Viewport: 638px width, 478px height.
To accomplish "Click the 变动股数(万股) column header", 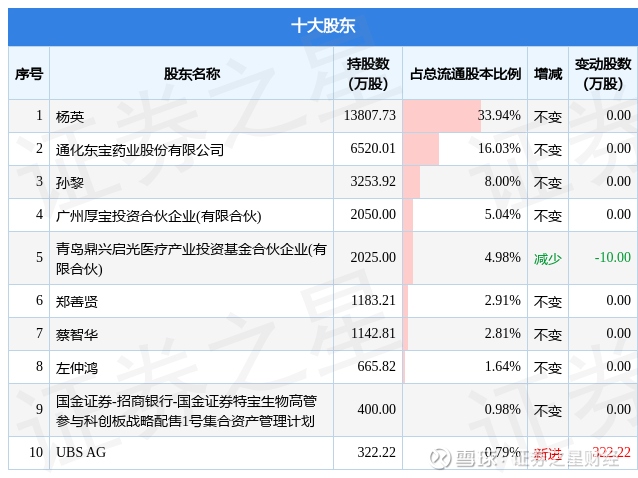I will tap(603, 74).
